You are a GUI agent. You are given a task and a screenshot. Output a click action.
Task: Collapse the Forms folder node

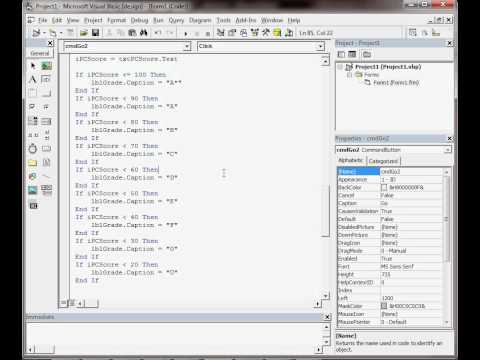click(x=349, y=75)
